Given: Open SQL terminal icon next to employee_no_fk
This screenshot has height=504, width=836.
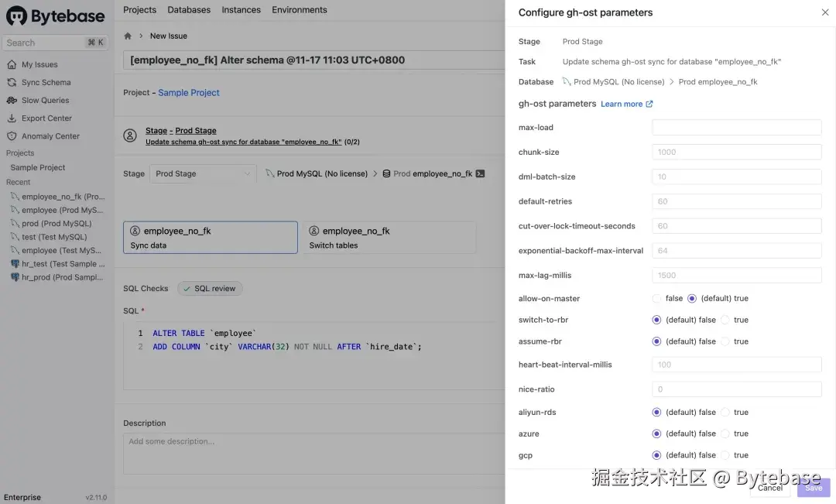Looking at the screenshot, I should point(481,173).
